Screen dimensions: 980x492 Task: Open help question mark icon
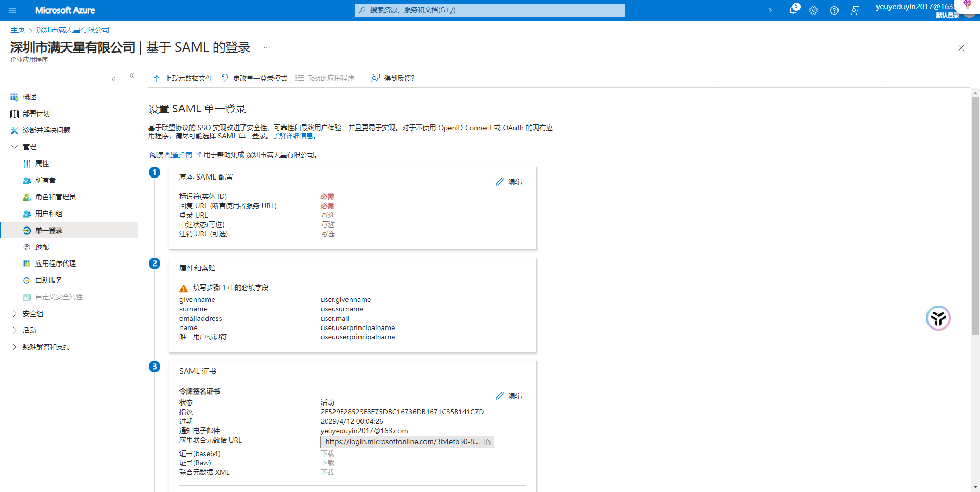(x=834, y=10)
